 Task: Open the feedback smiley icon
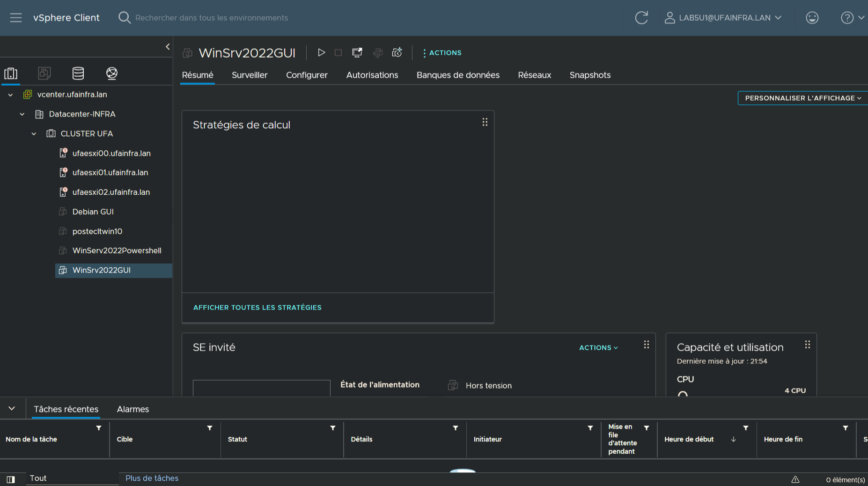812,18
